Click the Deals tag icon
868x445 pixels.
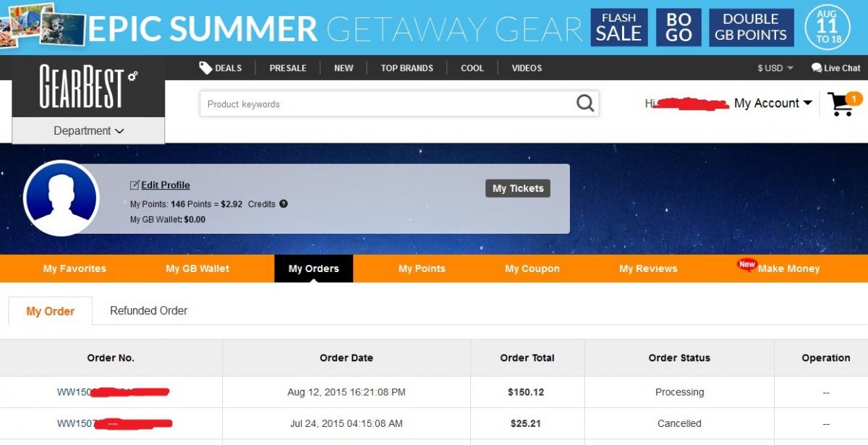click(205, 67)
